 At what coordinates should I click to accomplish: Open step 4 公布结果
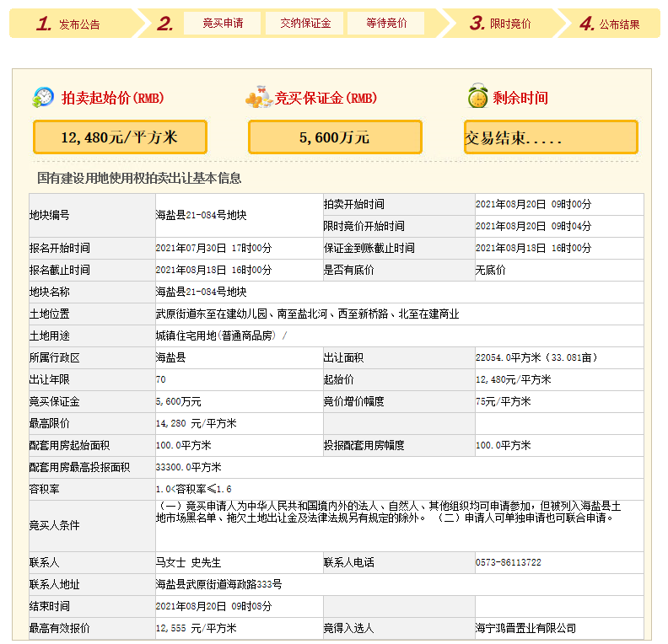point(609,24)
